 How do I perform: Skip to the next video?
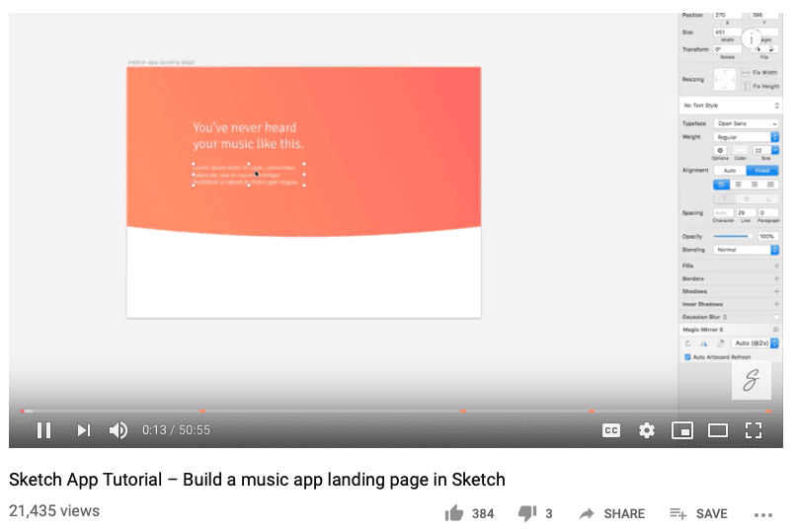(x=83, y=430)
